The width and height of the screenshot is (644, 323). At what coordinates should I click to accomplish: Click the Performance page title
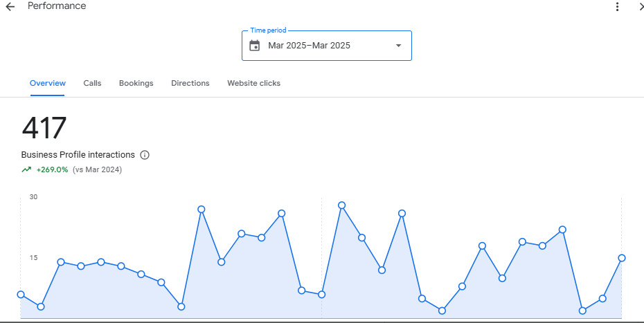click(57, 6)
